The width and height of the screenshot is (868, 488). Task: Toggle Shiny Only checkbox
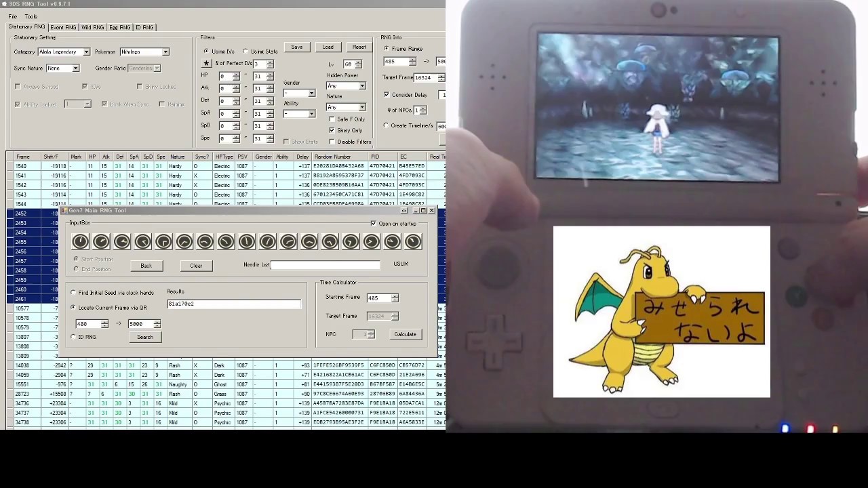346,130
